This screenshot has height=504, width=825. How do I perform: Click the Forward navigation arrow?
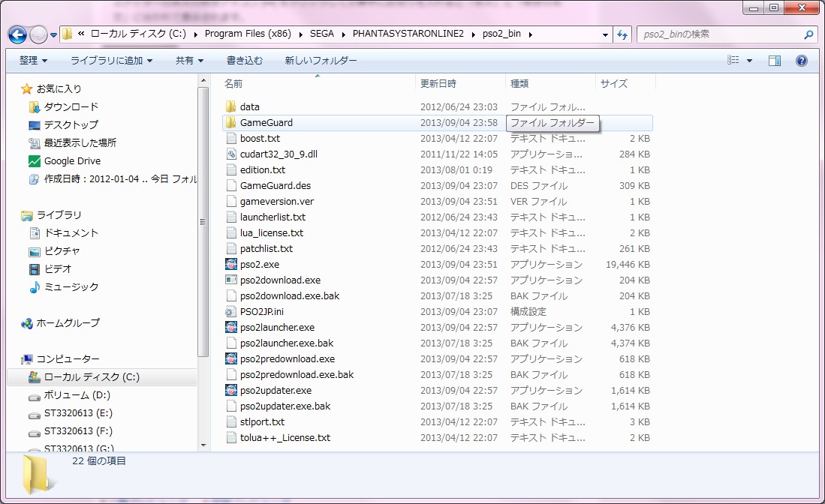(x=38, y=34)
